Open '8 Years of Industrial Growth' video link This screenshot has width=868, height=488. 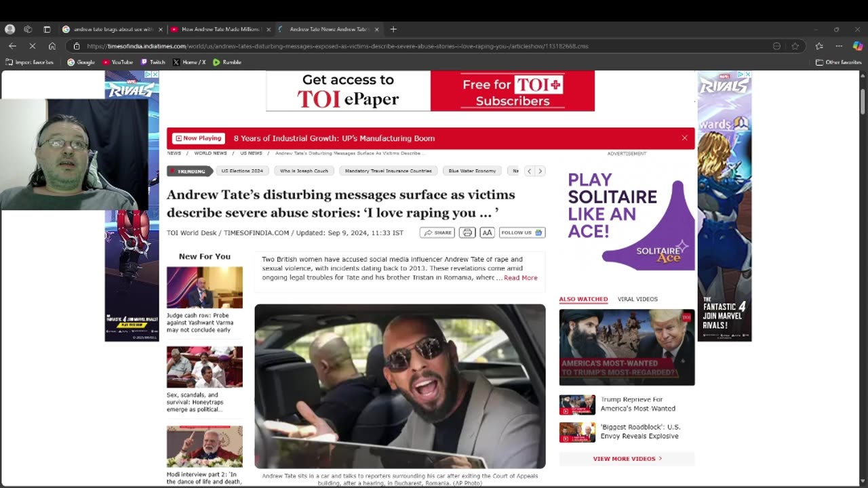[334, 138]
